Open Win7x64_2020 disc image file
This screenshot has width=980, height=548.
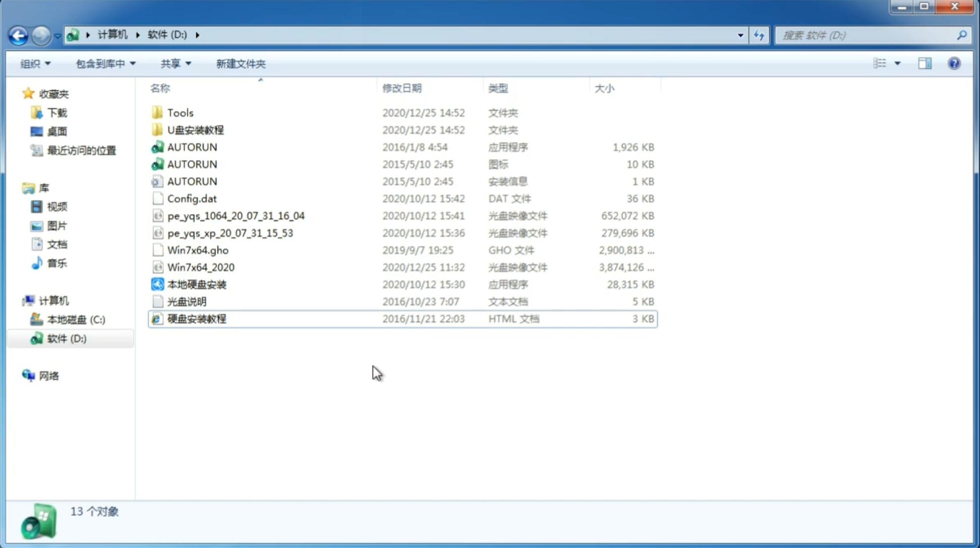click(x=200, y=267)
